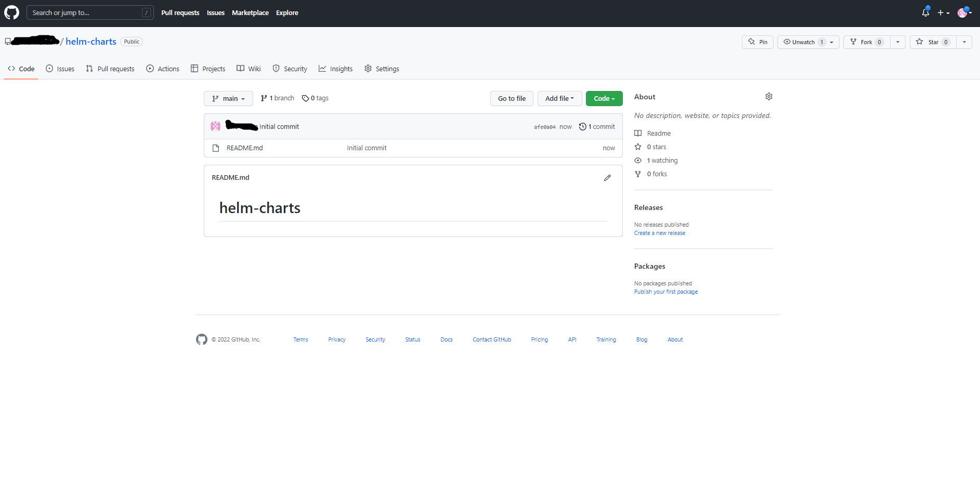
Task: View the 0 tags link
Action: click(x=315, y=98)
